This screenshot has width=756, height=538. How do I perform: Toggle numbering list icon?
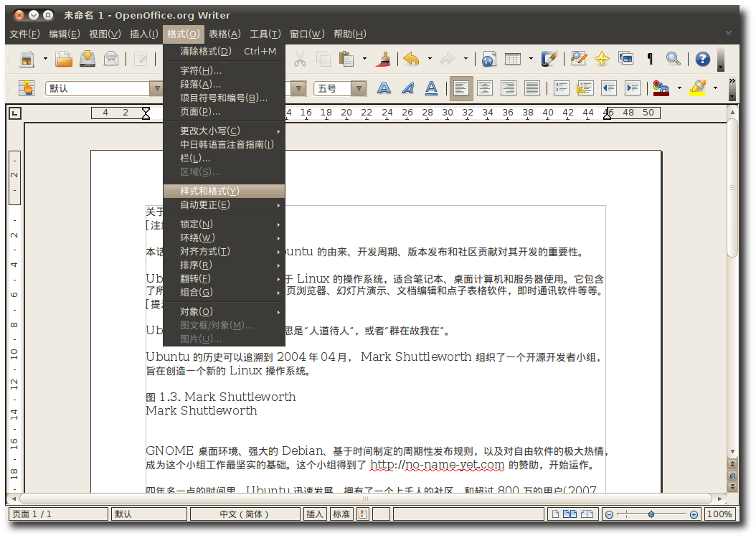[x=561, y=88]
